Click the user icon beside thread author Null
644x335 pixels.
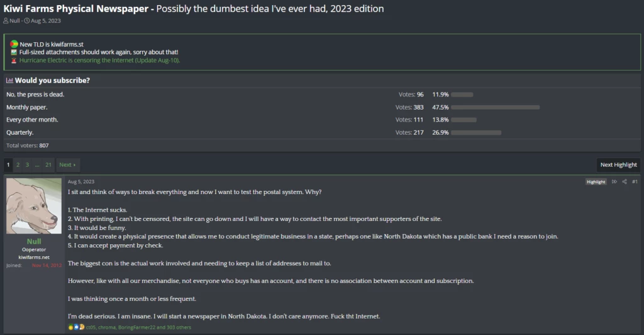tap(6, 21)
